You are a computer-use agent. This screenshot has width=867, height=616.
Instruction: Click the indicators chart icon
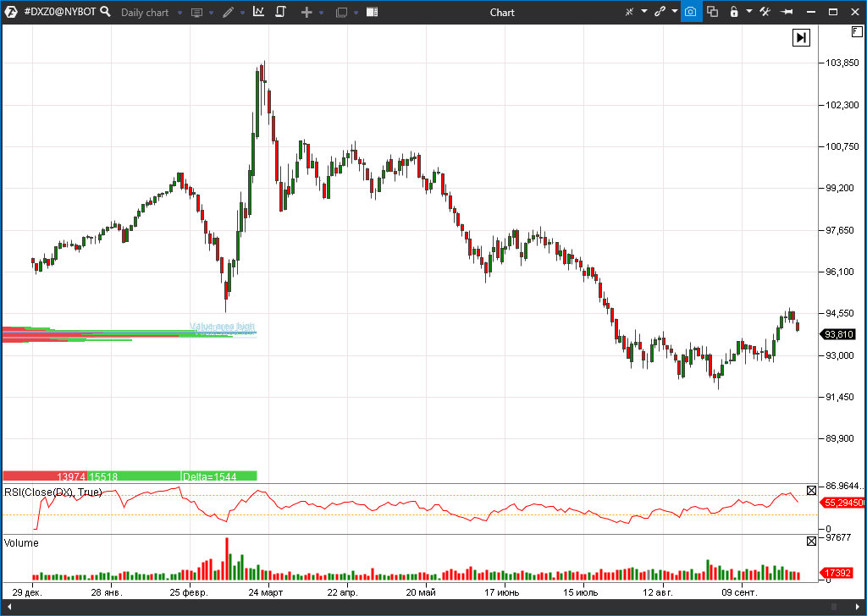pyautogui.click(x=258, y=12)
